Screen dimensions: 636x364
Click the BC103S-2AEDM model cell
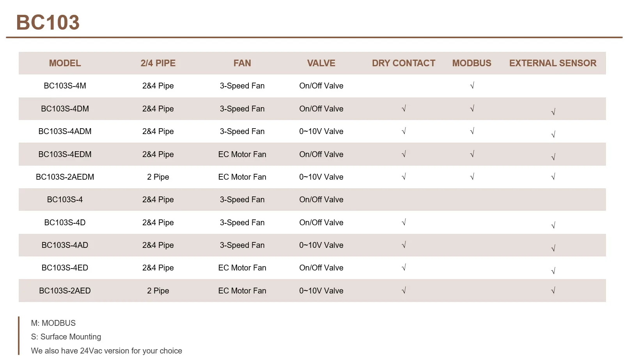(x=65, y=177)
